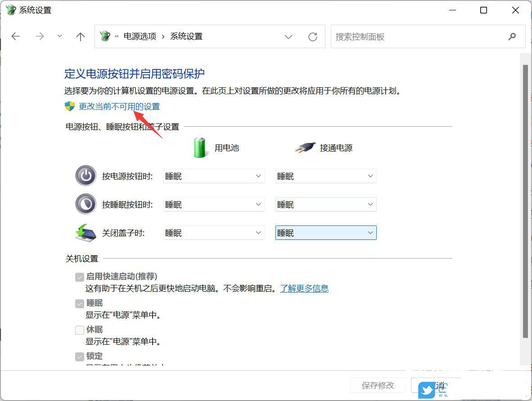
Task: Open recent locations chevron beside forward arrow
Action: pyautogui.click(x=59, y=36)
